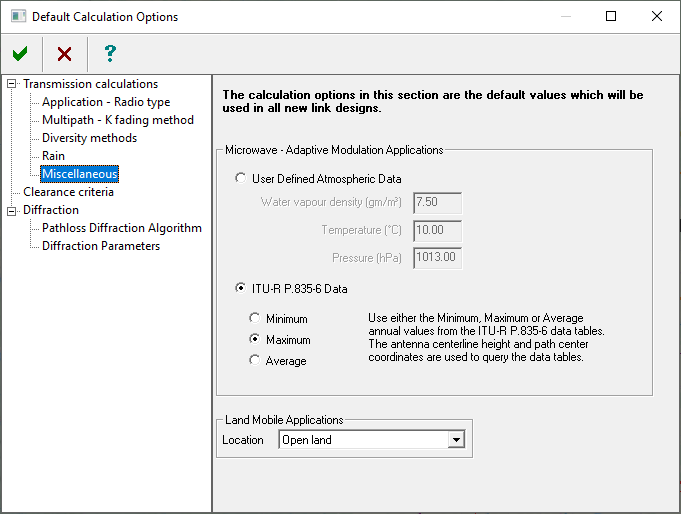Open help with the question mark icon
The width and height of the screenshot is (681, 514).
[110, 54]
